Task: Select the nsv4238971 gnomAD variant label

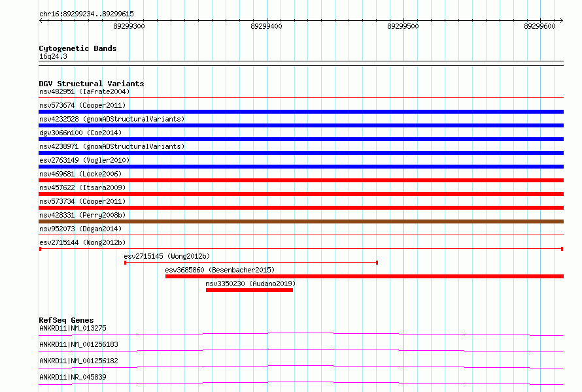Action: [x=112, y=146]
